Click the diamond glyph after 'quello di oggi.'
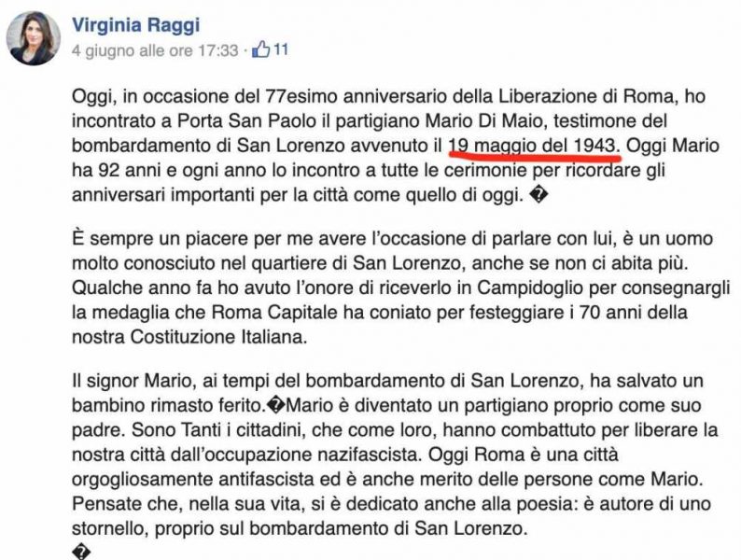Image resolution: width=741 pixels, height=560 pixels. click(539, 195)
